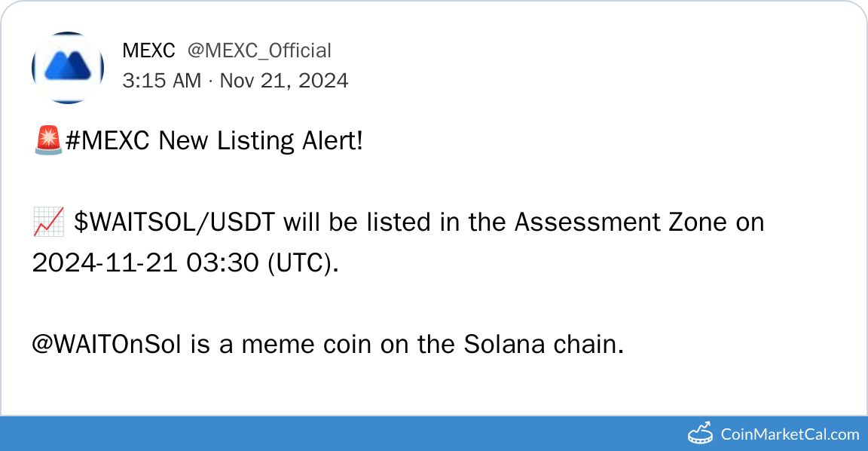This screenshot has width=868, height=451.
Task: Open the @WAITOnSol mention
Action: (x=106, y=345)
